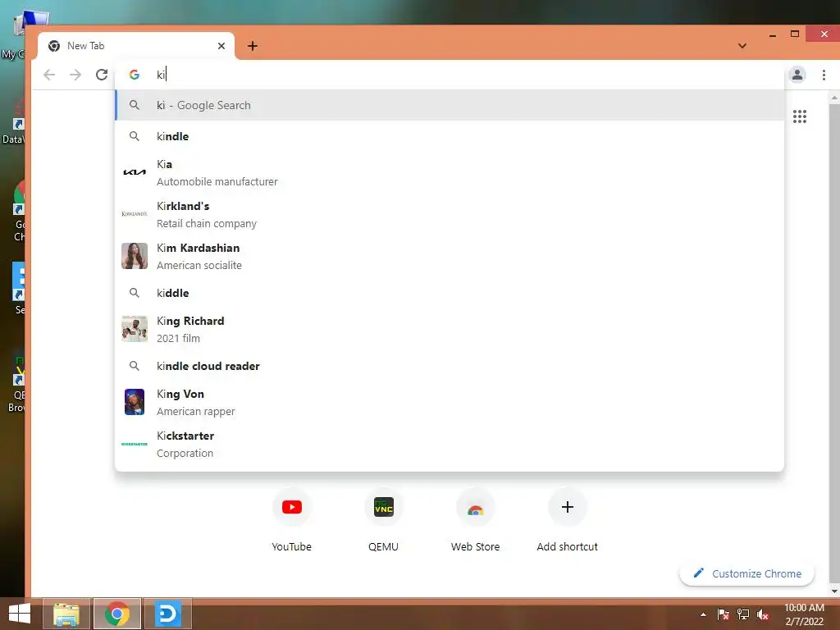840x630 pixels.
Task: Click the browser back arrow
Action: (49, 75)
